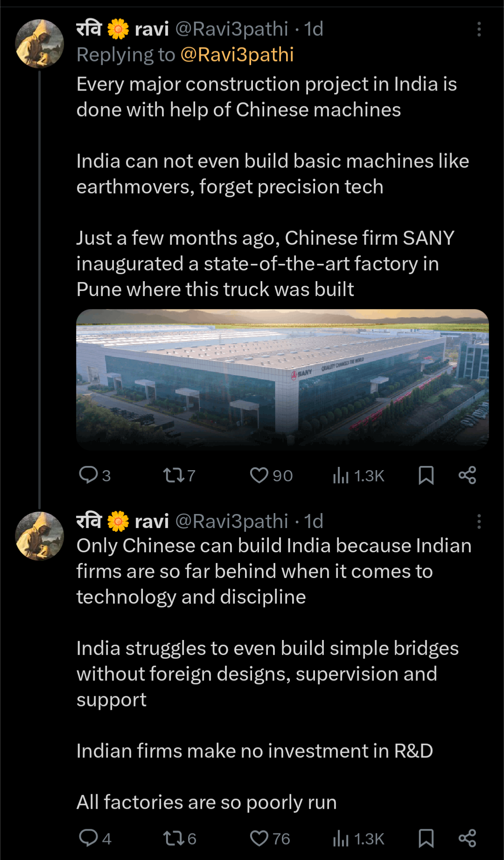Repost the SANY factory tweet
This screenshot has width=504, height=860.
point(174,475)
